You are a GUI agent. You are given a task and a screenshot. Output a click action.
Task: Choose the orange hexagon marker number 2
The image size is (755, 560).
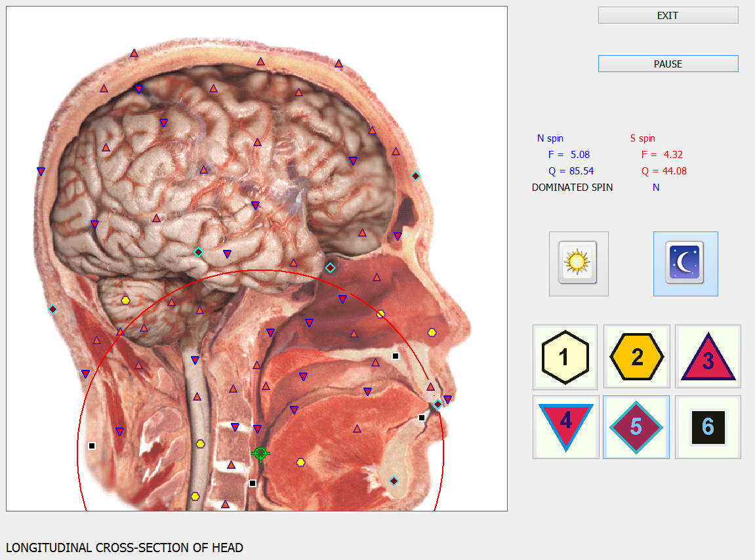(x=636, y=357)
